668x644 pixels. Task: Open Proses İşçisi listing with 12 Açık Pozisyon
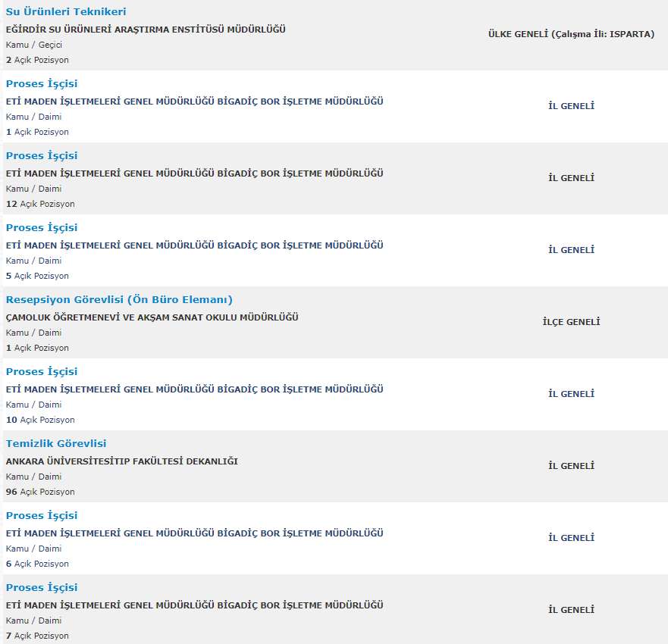[42, 155]
